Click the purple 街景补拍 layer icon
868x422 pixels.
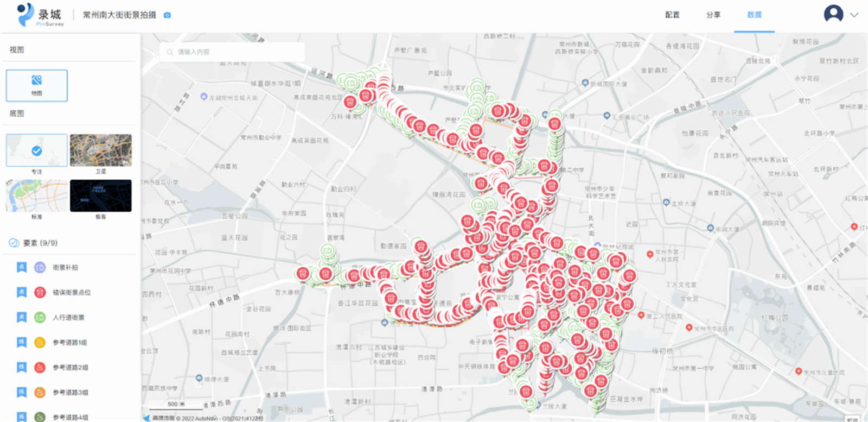click(x=40, y=267)
